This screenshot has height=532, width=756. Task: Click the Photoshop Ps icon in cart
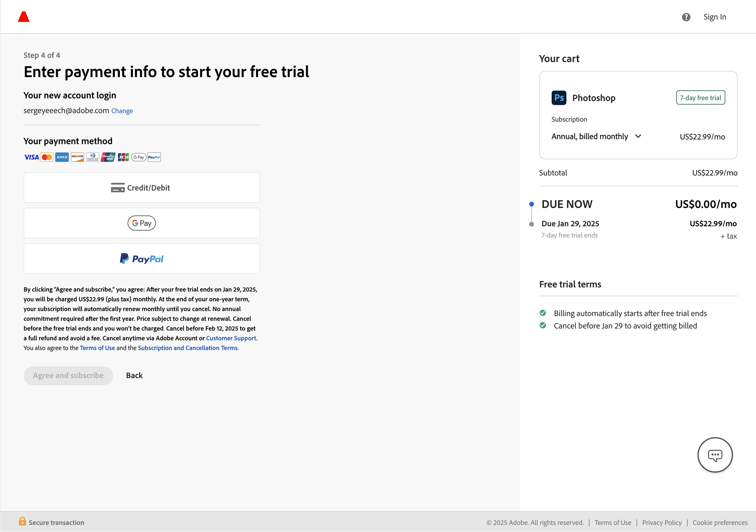[x=559, y=98]
